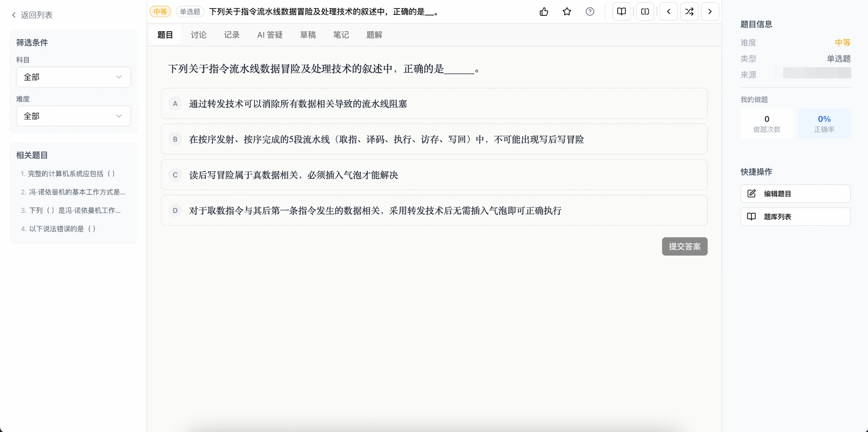Star this question as favorite
This screenshot has width=868, height=432.
(567, 12)
